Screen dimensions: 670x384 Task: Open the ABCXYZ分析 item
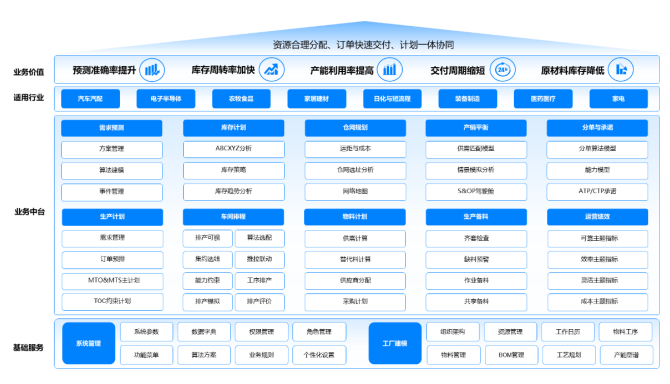pyautogui.click(x=234, y=149)
